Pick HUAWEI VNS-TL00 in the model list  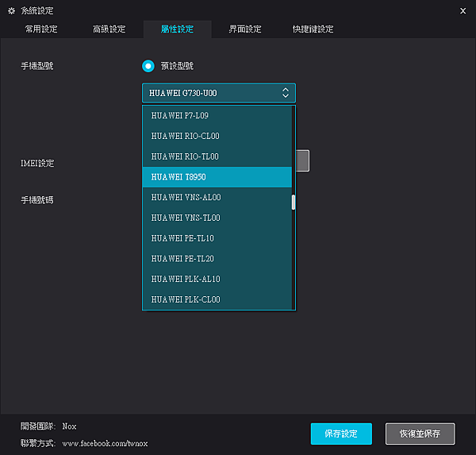[217, 218]
